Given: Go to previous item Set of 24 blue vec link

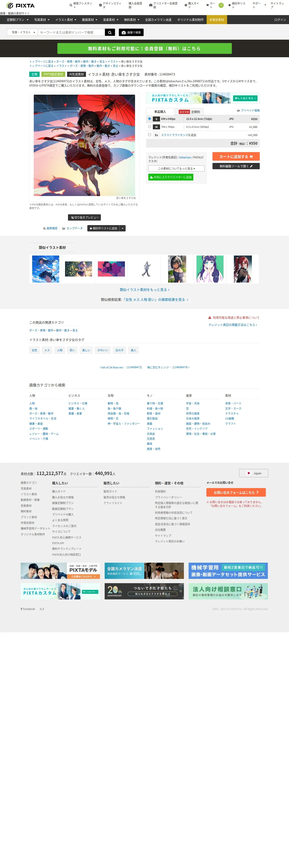Looking at the screenshot, I should (x=121, y=367).
